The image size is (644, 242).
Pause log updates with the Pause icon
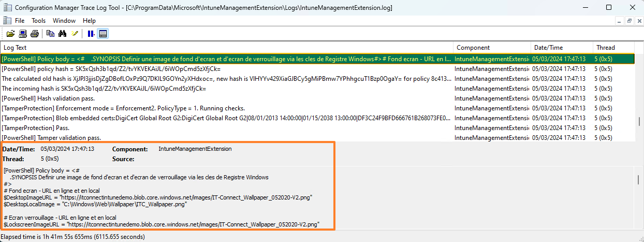91,34
